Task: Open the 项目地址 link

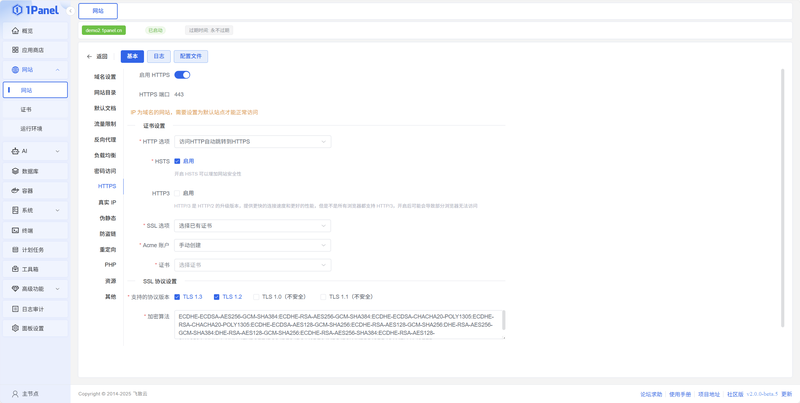Action: [x=709, y=394]
